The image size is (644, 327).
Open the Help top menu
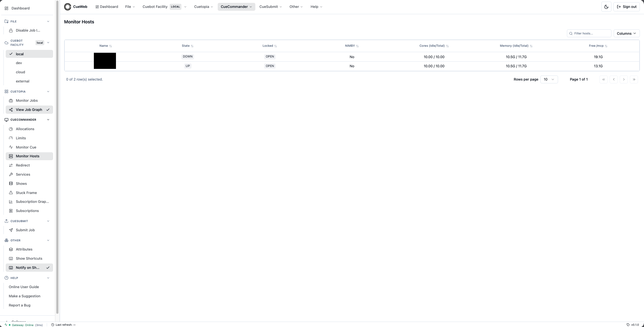click(316, 7)
